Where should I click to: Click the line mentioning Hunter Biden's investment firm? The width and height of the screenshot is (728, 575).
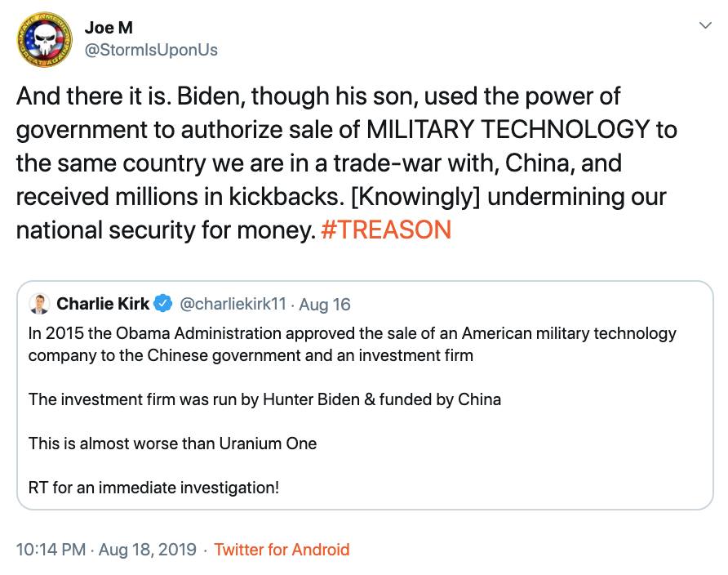264,399
